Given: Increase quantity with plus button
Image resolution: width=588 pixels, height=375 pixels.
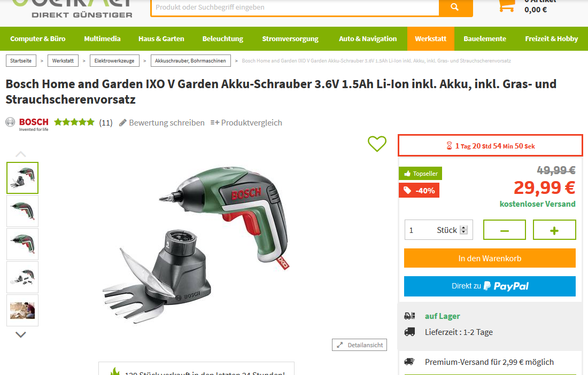Looking at the screenshot, I should (x=554, y=230).
